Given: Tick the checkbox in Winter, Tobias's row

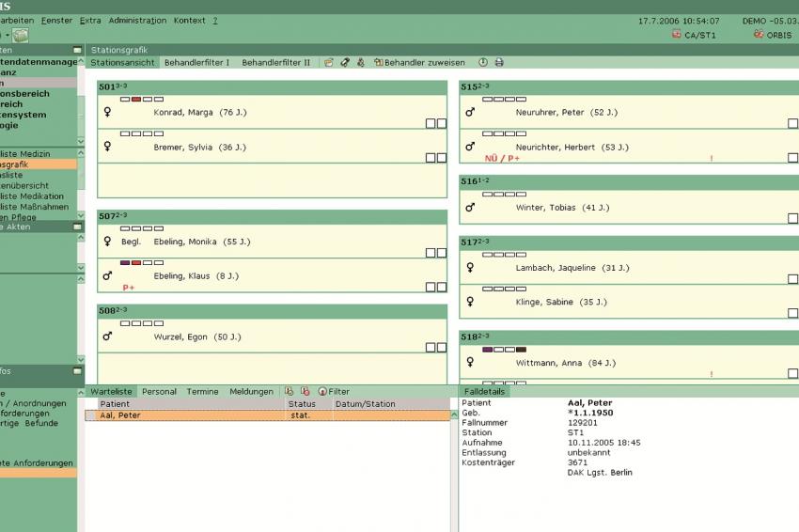Looking at the screenshot, I should pyautogui.click(x=792, y=218).
